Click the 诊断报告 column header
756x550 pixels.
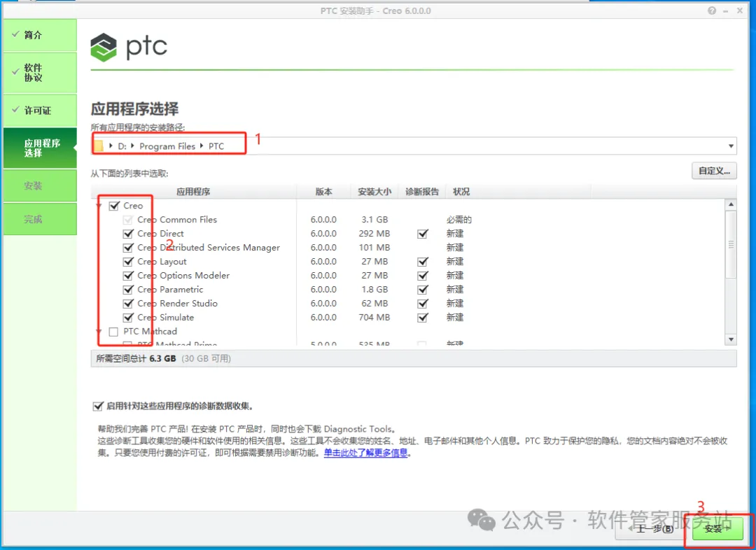[422, 192]
